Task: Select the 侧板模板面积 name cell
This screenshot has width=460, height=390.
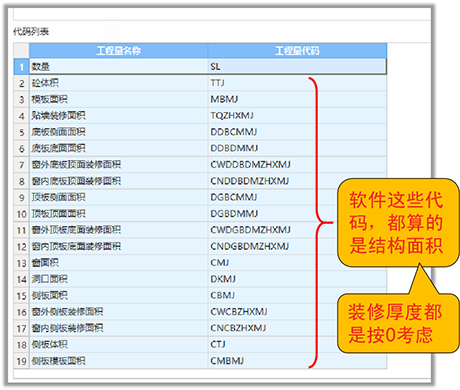Action: [119, 360]
